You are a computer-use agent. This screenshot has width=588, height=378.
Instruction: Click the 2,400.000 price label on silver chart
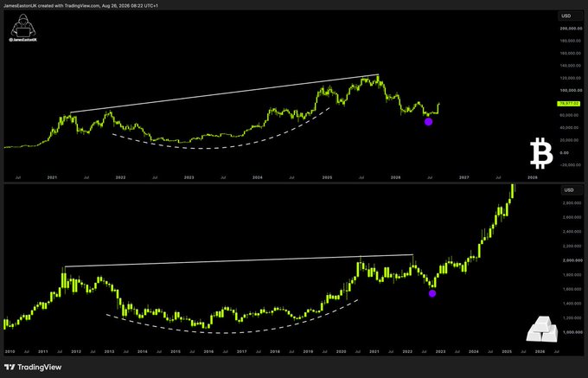coord(572,232)
